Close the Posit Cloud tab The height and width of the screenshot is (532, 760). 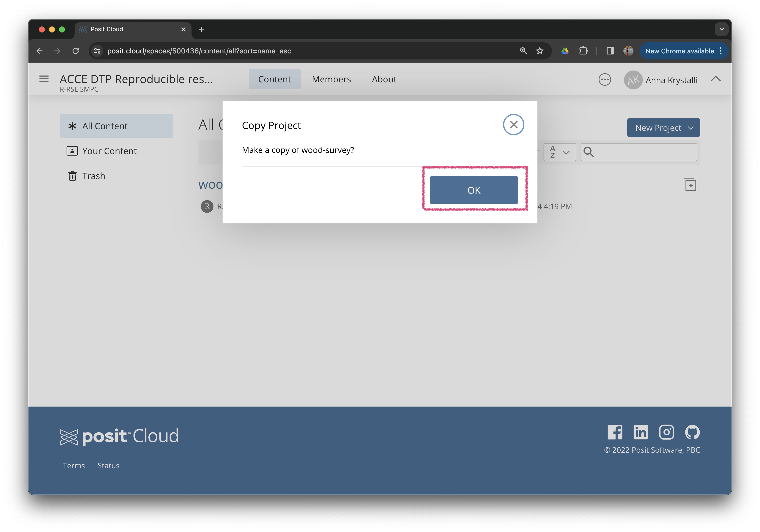(x=183, y=29)
